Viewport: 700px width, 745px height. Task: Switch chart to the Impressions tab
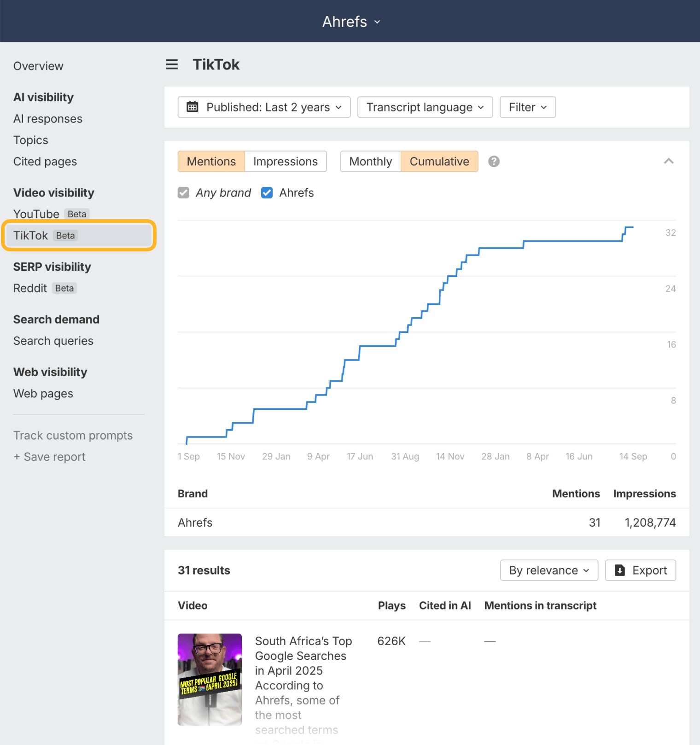(286, 162)
